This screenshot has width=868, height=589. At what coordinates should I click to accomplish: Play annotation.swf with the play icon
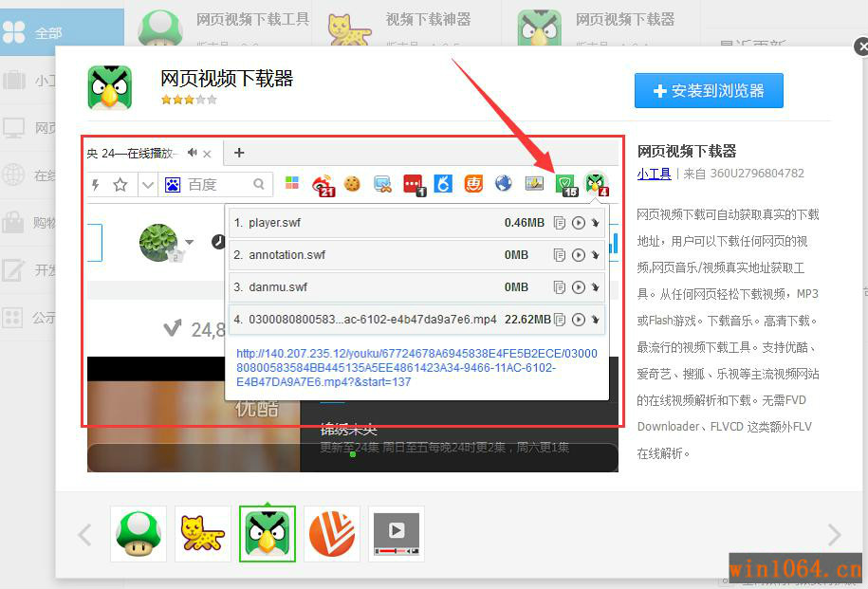point(578,255)
